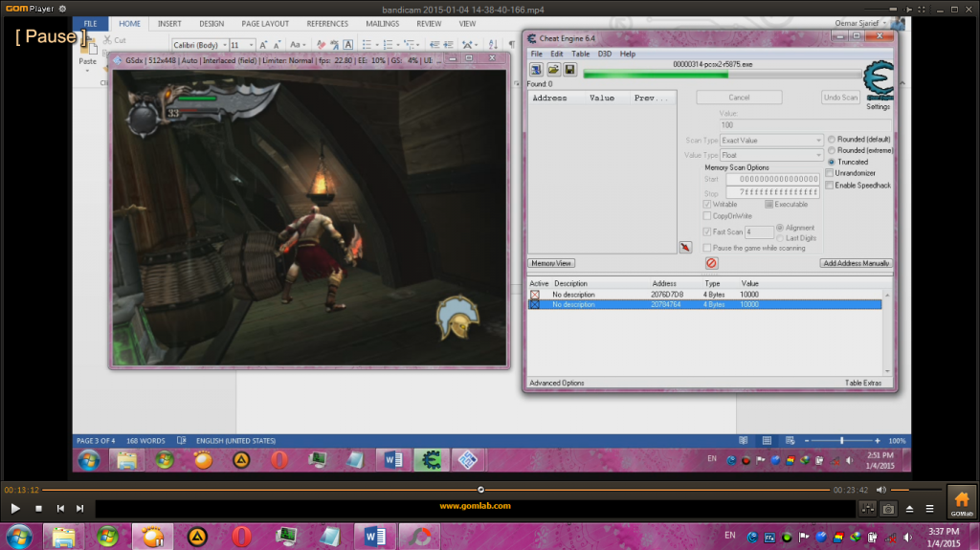
Task: Toggle the Unrandomizer checkbox
Action: (830, 173)
